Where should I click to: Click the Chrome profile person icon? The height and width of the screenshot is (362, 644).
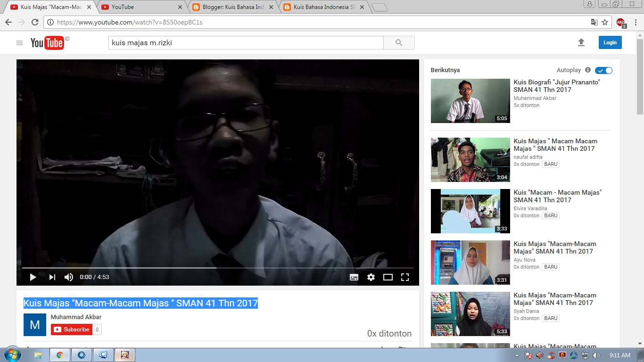point(589,4)
